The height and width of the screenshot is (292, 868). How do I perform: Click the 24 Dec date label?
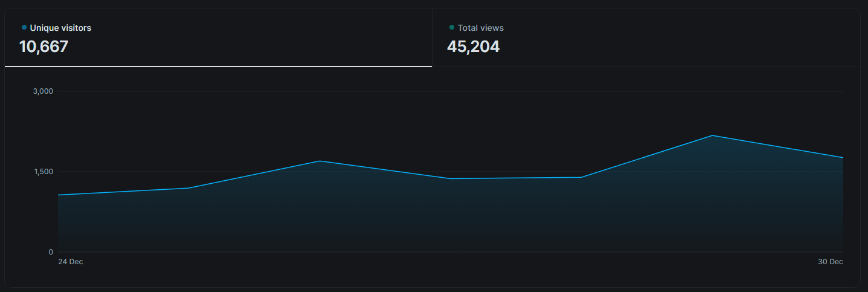[70, 262]
